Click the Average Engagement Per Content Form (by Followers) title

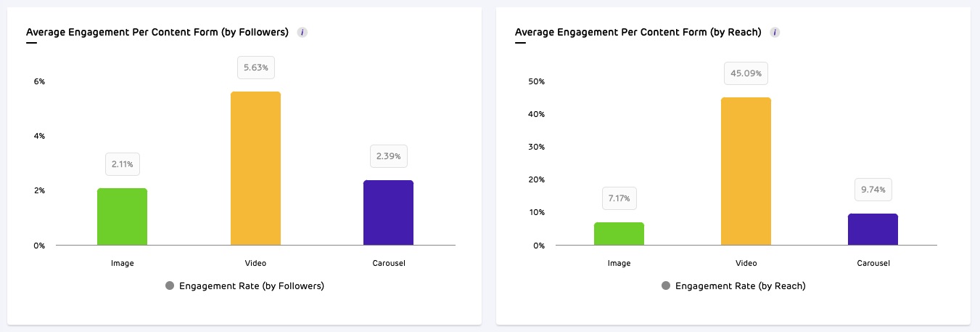coord(157,33)
